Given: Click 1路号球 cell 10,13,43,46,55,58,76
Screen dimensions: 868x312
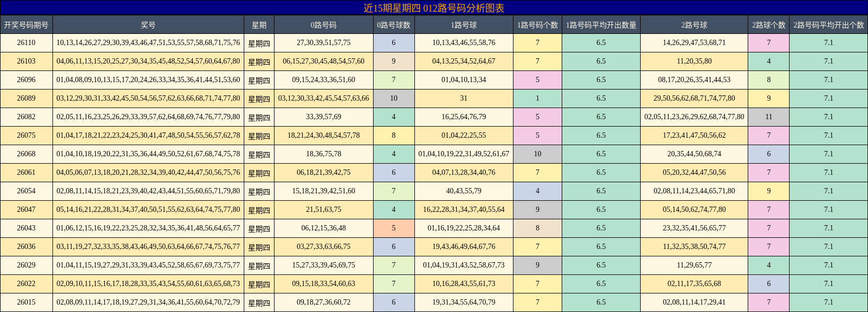Looking at the screenshot, I should coord(464,43).
